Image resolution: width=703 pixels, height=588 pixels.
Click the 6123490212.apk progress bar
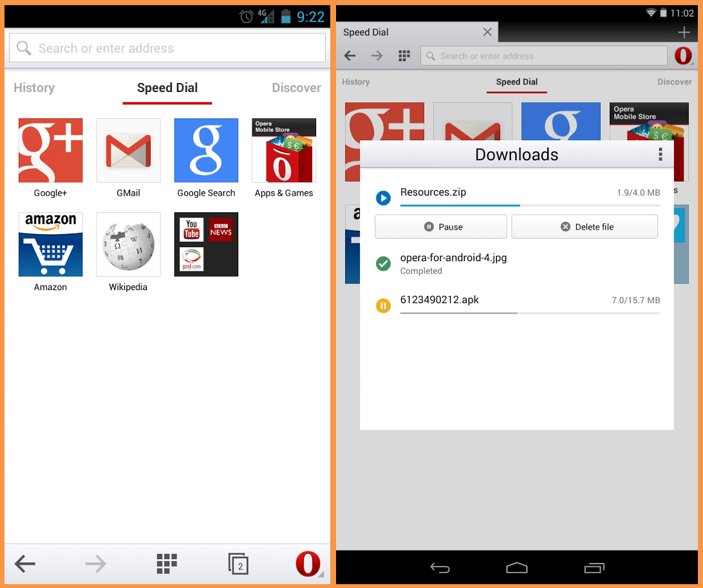pyautogui.click(x=530, y=313)
